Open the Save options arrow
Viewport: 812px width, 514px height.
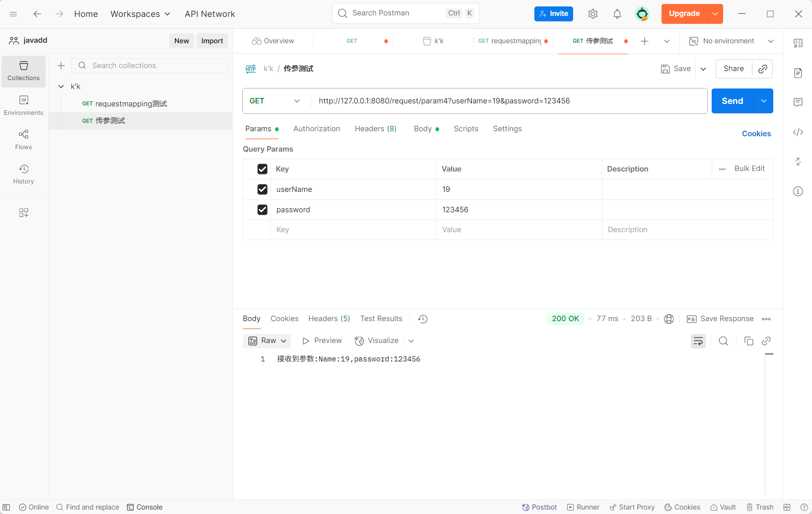pos(703,69)
